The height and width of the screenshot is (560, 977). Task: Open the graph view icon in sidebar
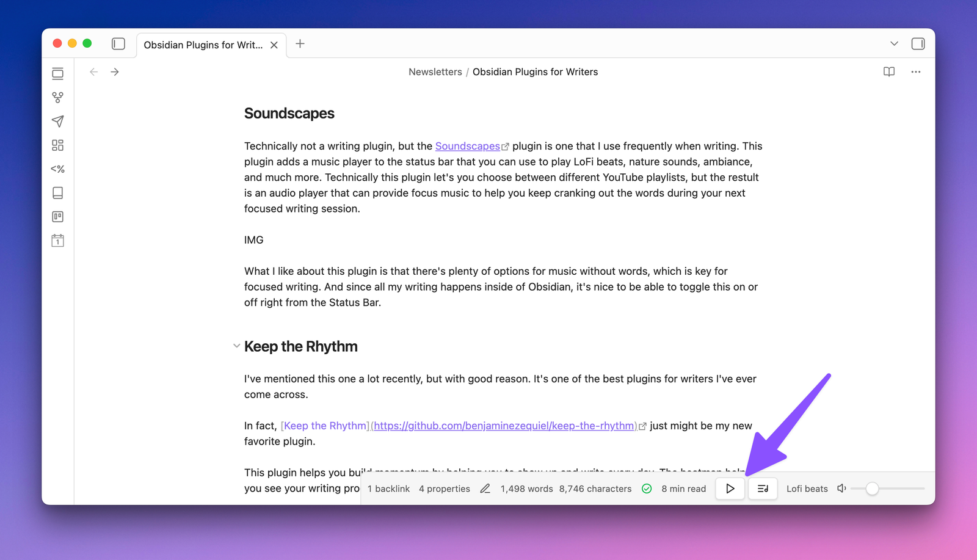(57, 96)
